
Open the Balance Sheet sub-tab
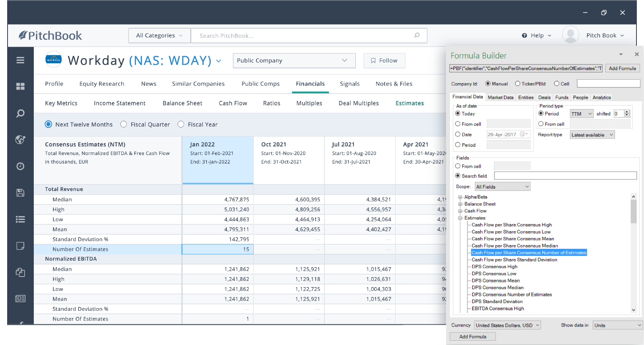click(x=182, y=103)
